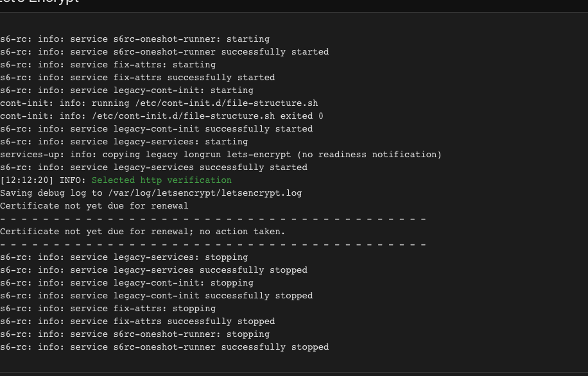Click the 'copying legacy longrun lets-encrypt' line

pyautogui.click(x=221, y=155)
